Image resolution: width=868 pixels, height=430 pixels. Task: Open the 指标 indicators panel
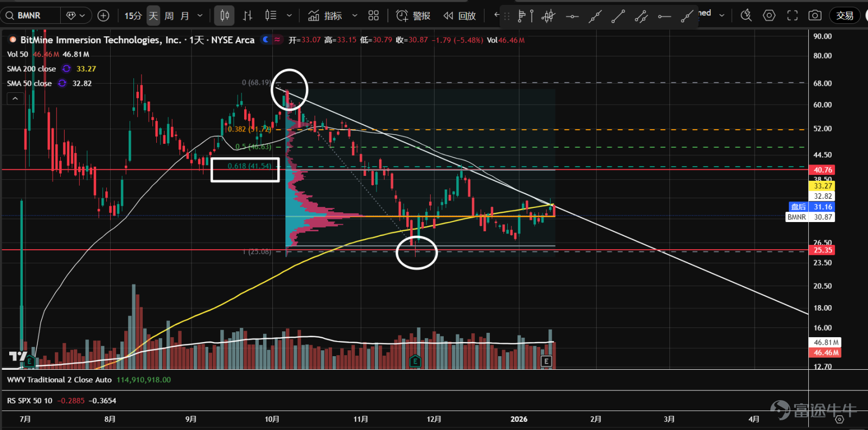(325, 16)
